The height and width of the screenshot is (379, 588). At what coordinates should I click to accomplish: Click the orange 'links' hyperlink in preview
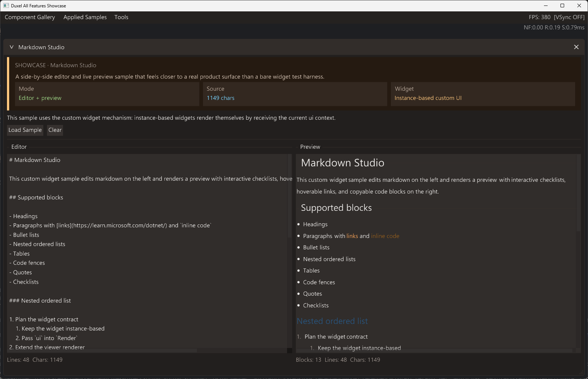pyautogui.click(x=352, y=236)
